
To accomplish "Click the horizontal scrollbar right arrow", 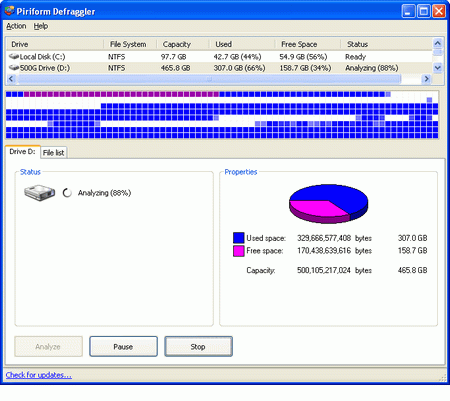I will (x=426, y=79).
